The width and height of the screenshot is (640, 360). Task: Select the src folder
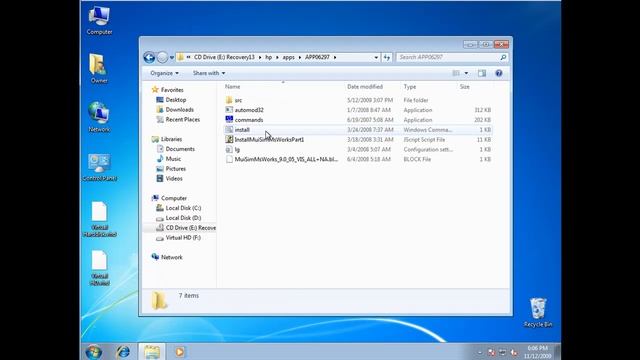point(238,100)
